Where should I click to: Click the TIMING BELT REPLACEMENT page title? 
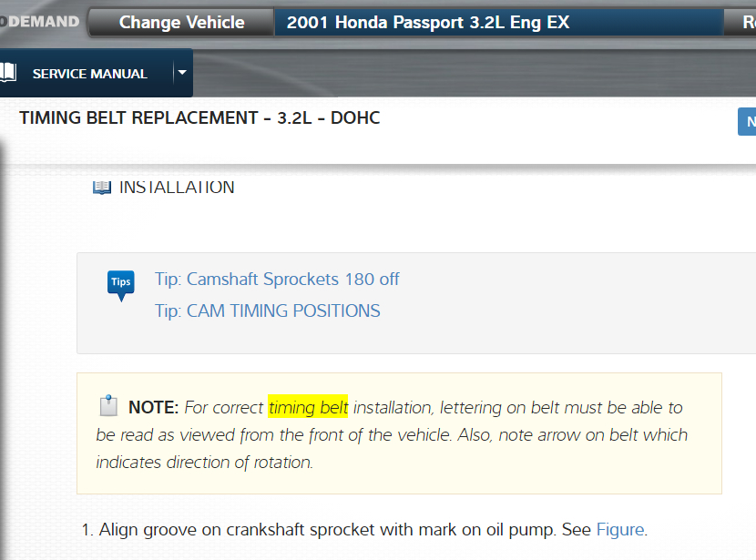click(x=199, y=118)
